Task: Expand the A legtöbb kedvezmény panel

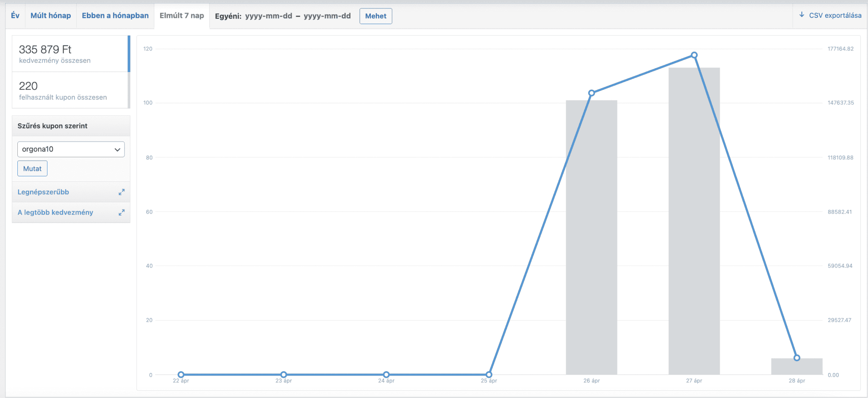Action: tap(55, 212)
